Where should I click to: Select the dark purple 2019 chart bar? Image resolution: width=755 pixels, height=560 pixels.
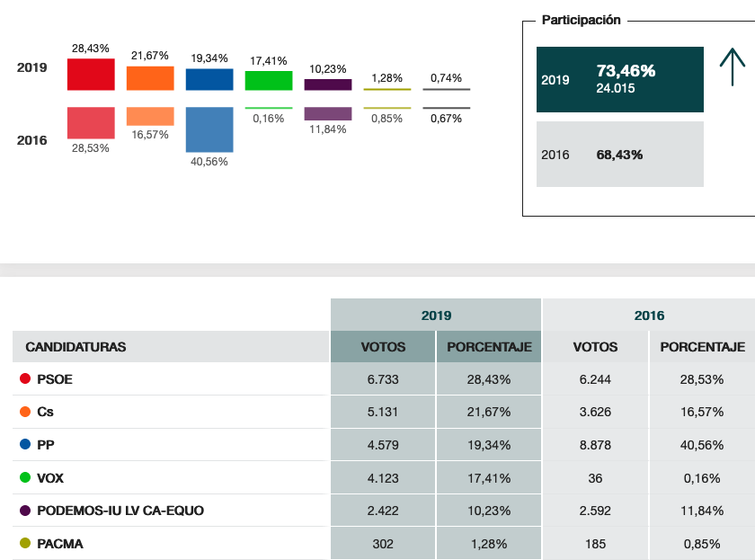point(328,84)
